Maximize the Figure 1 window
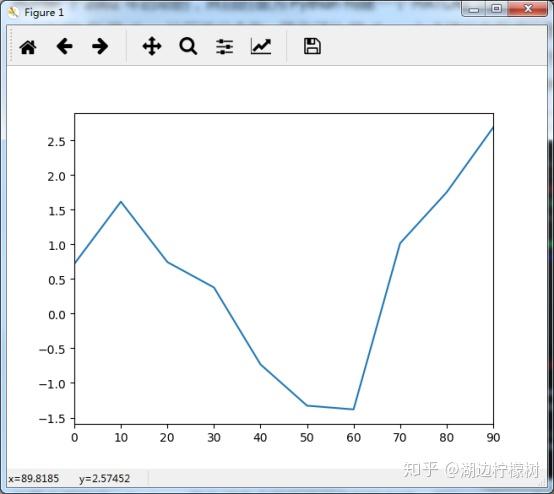Viewport: 554px width, 494px height. click(x=496, y=9)
